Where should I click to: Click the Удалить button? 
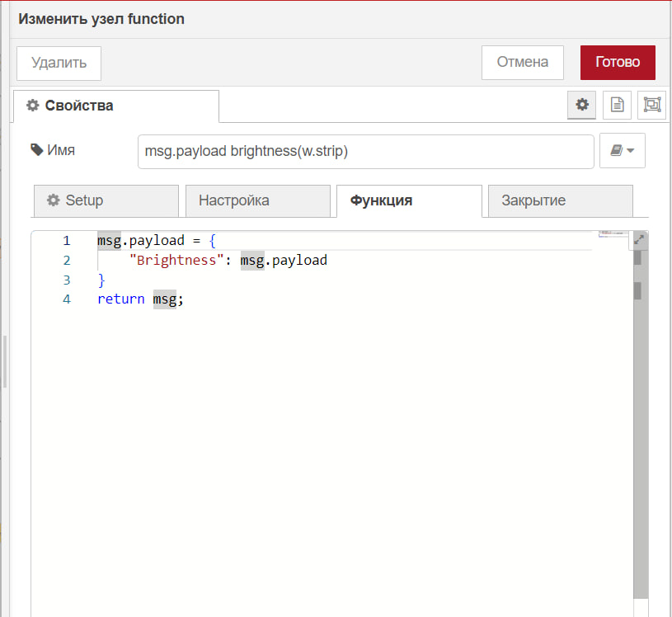(x=59, y=64)
